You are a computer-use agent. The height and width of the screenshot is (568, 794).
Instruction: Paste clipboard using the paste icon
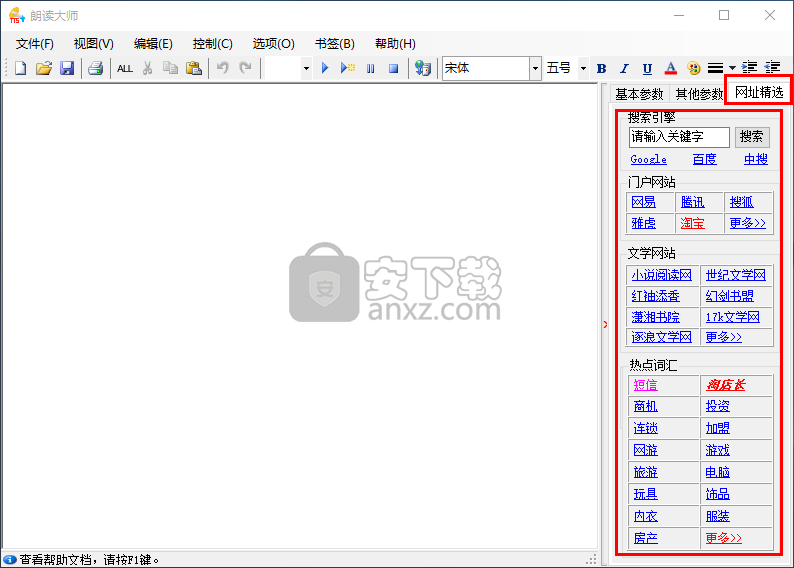[x=194, y=68]
